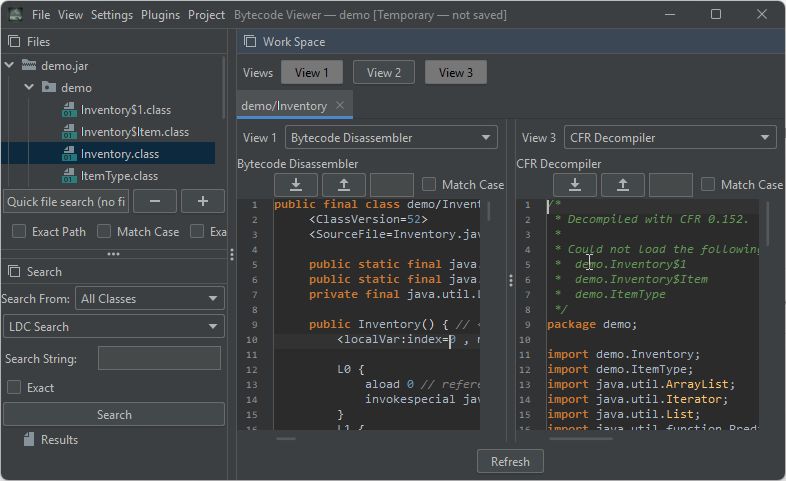Click the Files panel header icon
The width and height of the screenshot is (786, 481).
[x=14, y=42]
